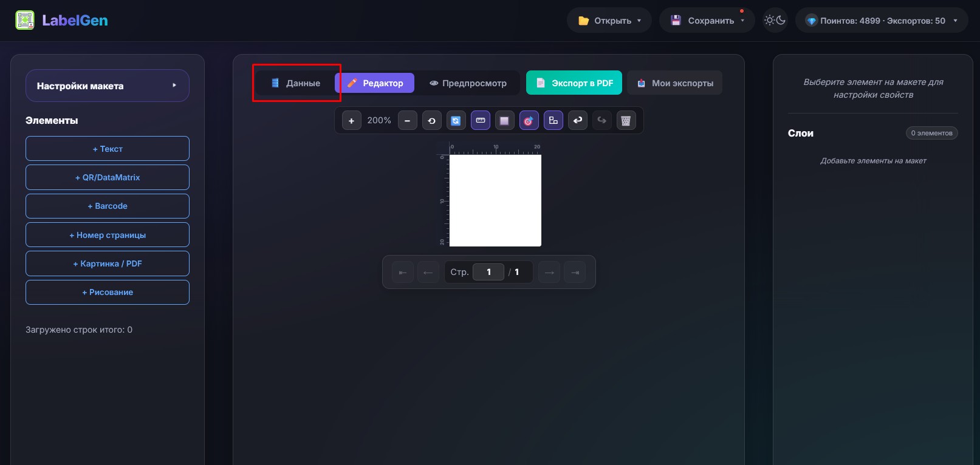980x465 pixels.
Task: Open the Открыть dropdown menu
Action: (x=609, y=21)
